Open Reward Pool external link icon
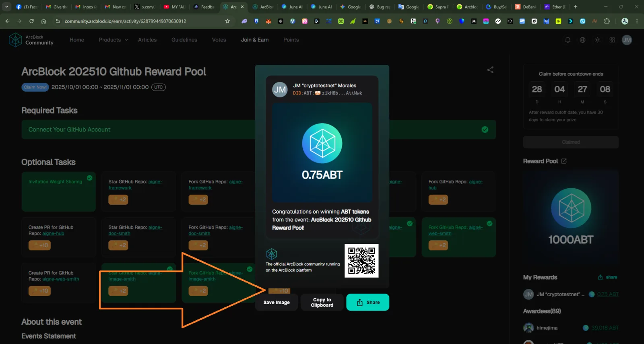This screenshot has height=344, width=644. click(564, 161)
